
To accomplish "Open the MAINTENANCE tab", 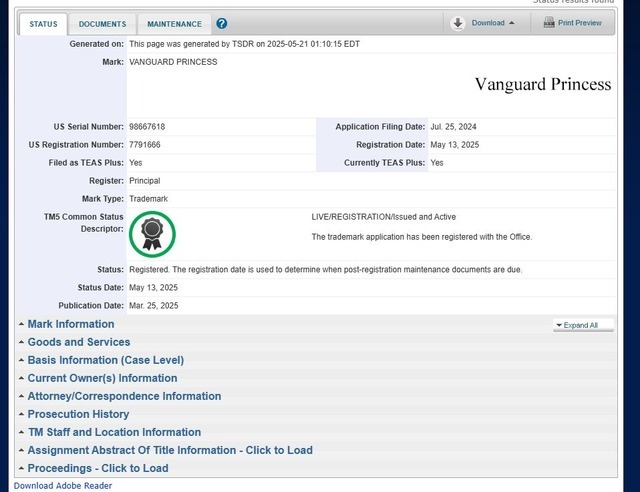I will [174, 24].
